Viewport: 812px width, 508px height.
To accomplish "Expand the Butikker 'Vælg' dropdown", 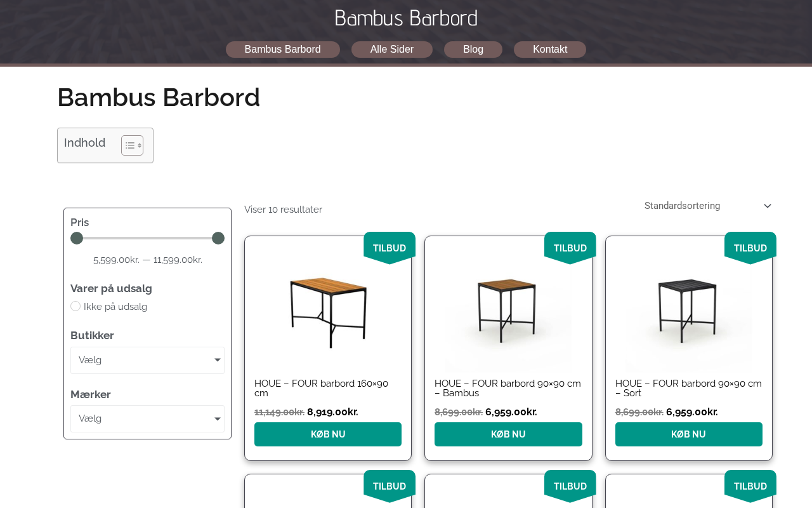I will [147, 360].
